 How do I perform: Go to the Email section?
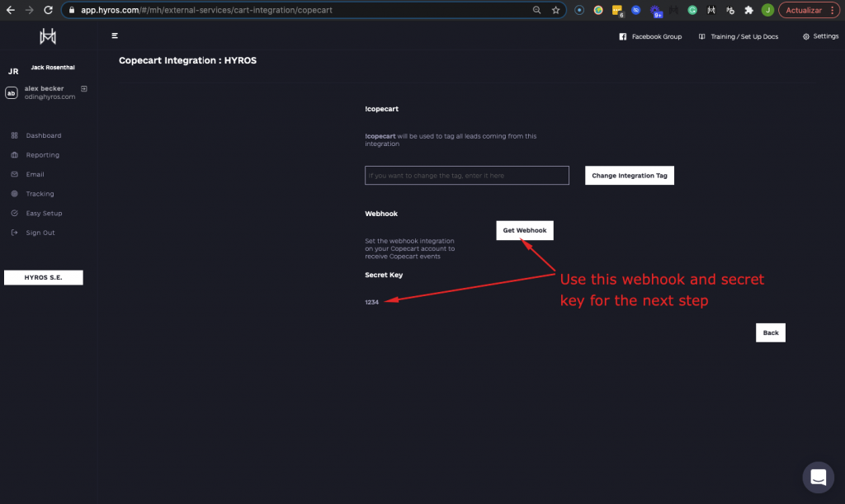[x=35, y=175]
